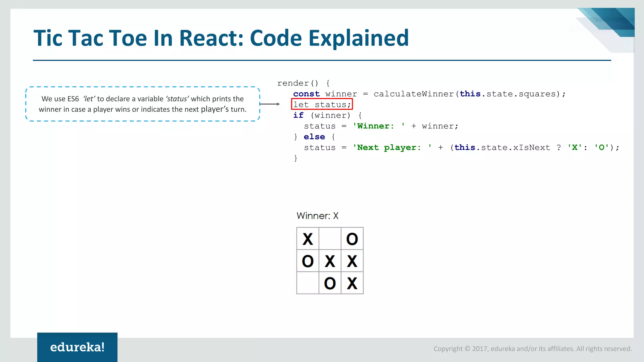Click the top-right O square
This screenshot has width=644, height=362.
pos(352,239)
